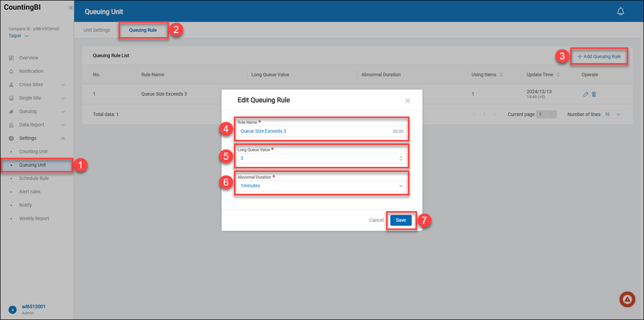Click the red alert warning icon
Image resolution: width=644 pixels, height=320 pixels.
coord(627,300)
